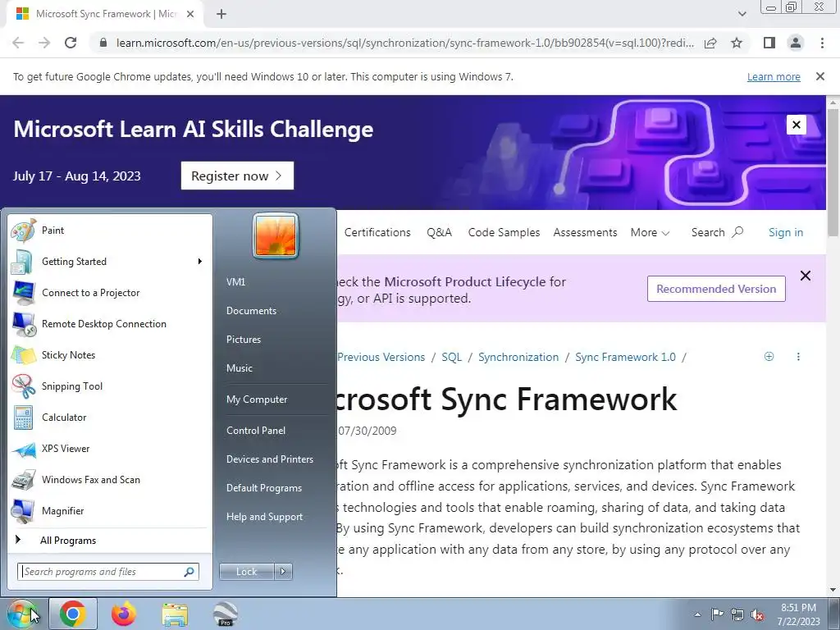Reload the current page
The width and height of the screenshot is (840, 630).
[71, 43]
